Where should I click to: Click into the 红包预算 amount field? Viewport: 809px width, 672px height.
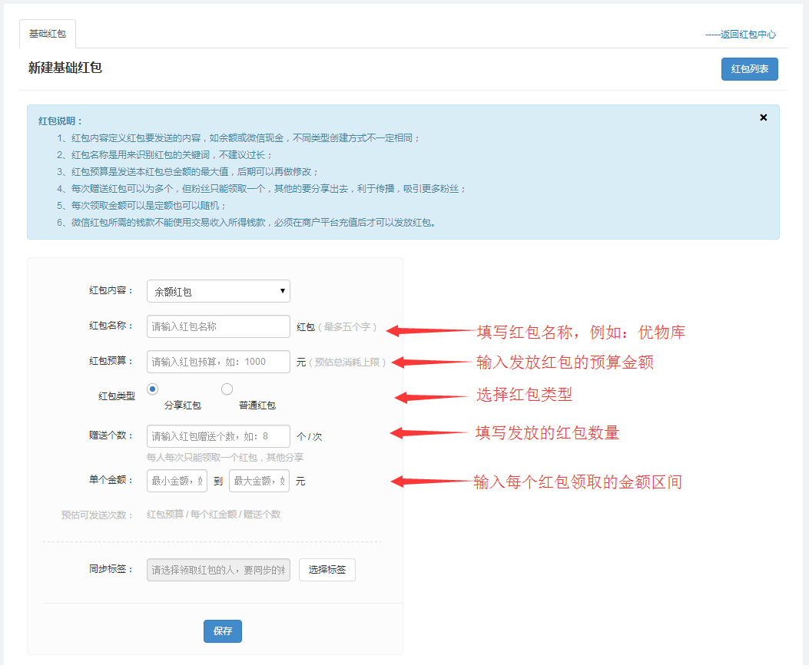tap(218, 362)
